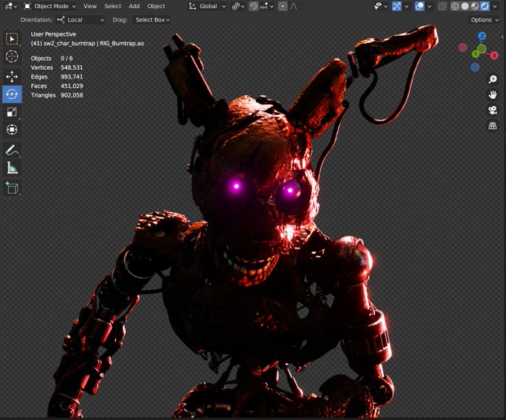Open the View menu
506x420 pixels.
90,6
